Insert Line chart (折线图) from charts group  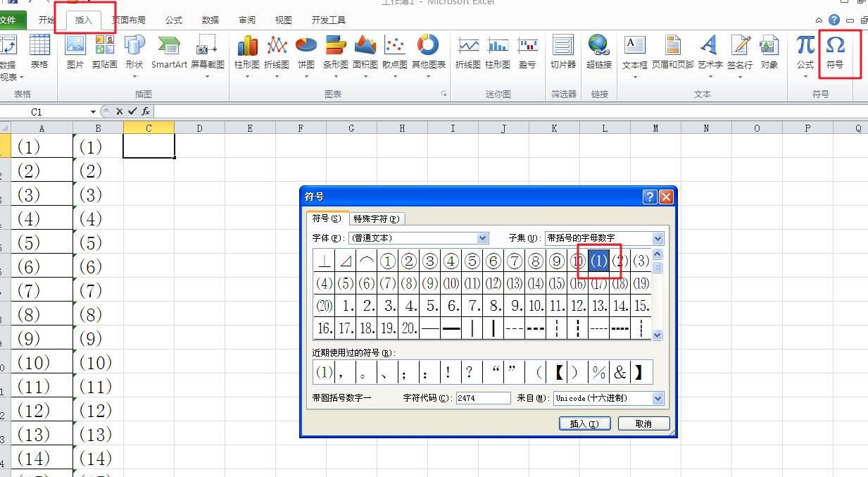click(x=277, y=56)
